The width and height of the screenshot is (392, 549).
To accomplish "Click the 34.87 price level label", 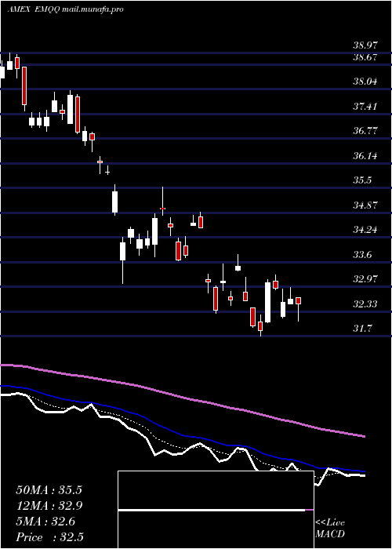I will [365, 205].
